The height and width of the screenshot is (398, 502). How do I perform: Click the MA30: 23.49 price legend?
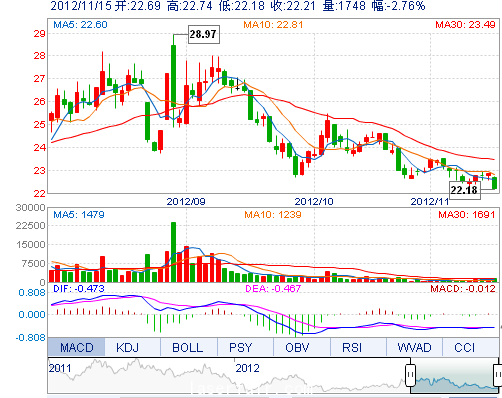tap(465, 24)
